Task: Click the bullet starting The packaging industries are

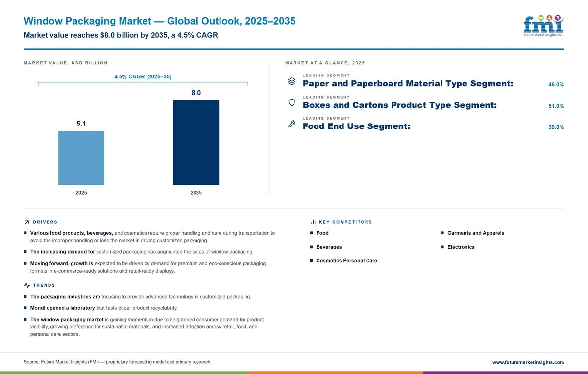Action: [x=141, y=297]
